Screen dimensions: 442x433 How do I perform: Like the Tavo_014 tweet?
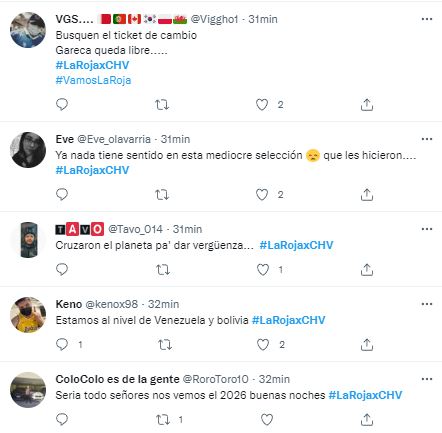tap(263, 269)
